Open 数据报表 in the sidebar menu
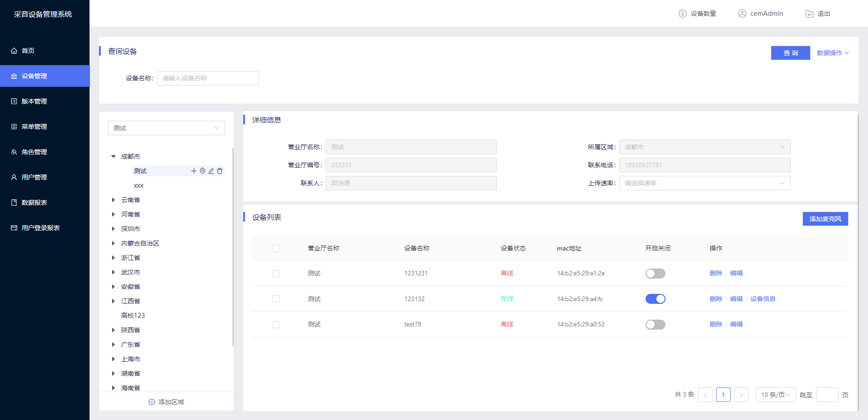This screenshot has width=868, height=420. click(x=45, y=203)
